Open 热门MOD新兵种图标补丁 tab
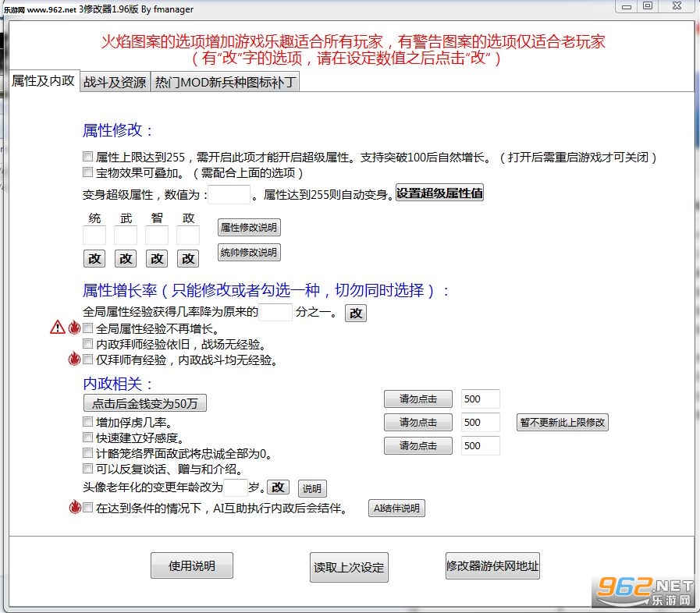 (225, 82)
